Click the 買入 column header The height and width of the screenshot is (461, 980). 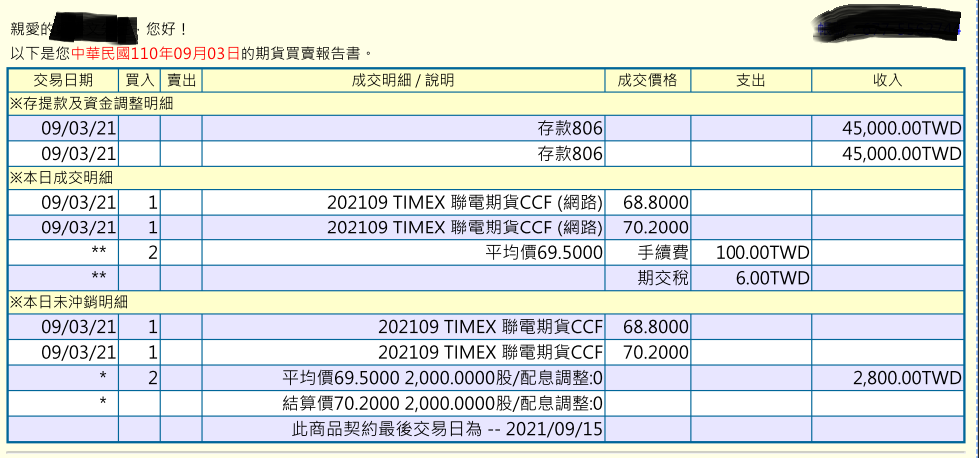(x=139, y=80)
